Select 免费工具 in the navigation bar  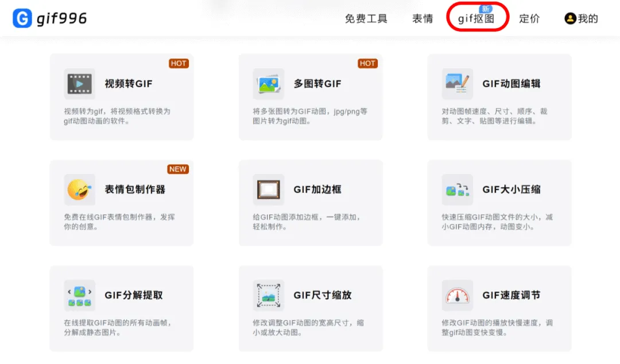click(366, 18)
